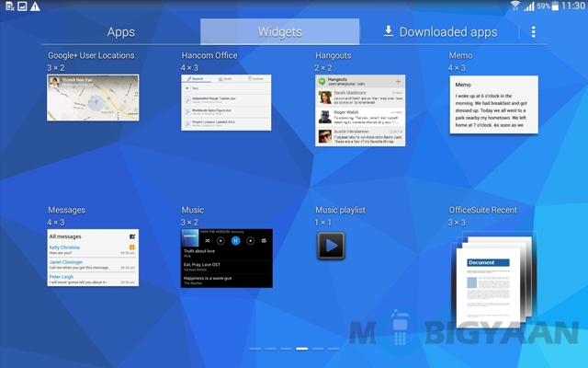Image resolution: width=588 pixels, height=368 pixels.
Task: Select the Music widget preview
Action: coord(227,259)
